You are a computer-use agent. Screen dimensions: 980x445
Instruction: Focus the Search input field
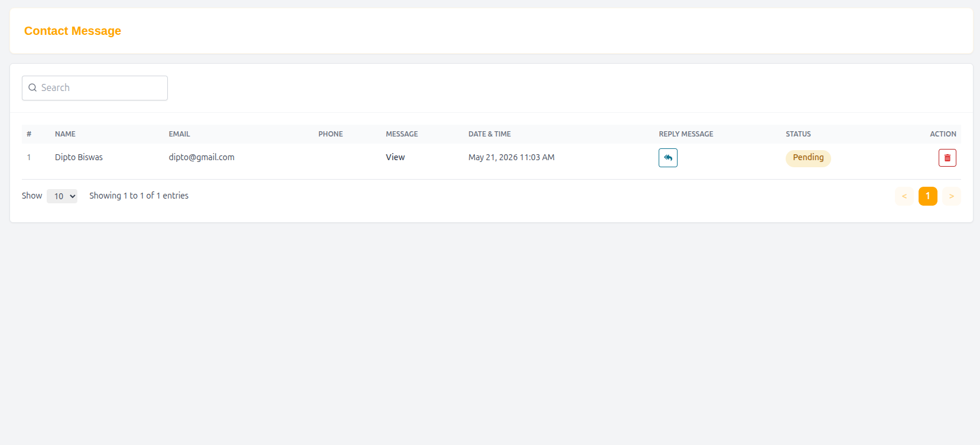95,88
